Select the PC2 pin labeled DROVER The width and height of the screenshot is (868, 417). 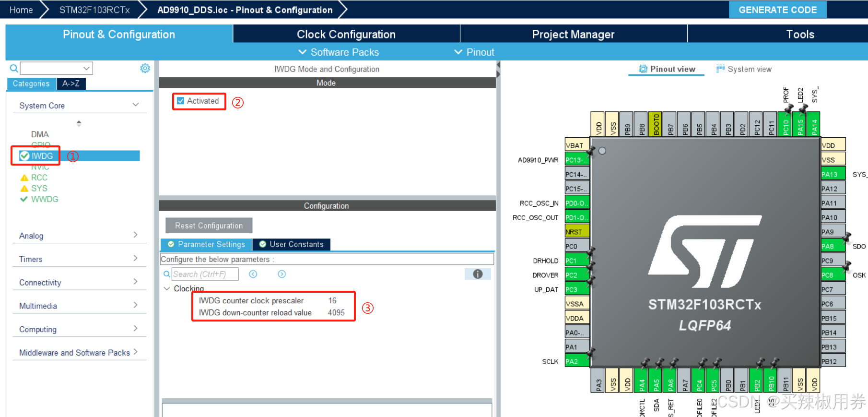[x=577, y=275]
